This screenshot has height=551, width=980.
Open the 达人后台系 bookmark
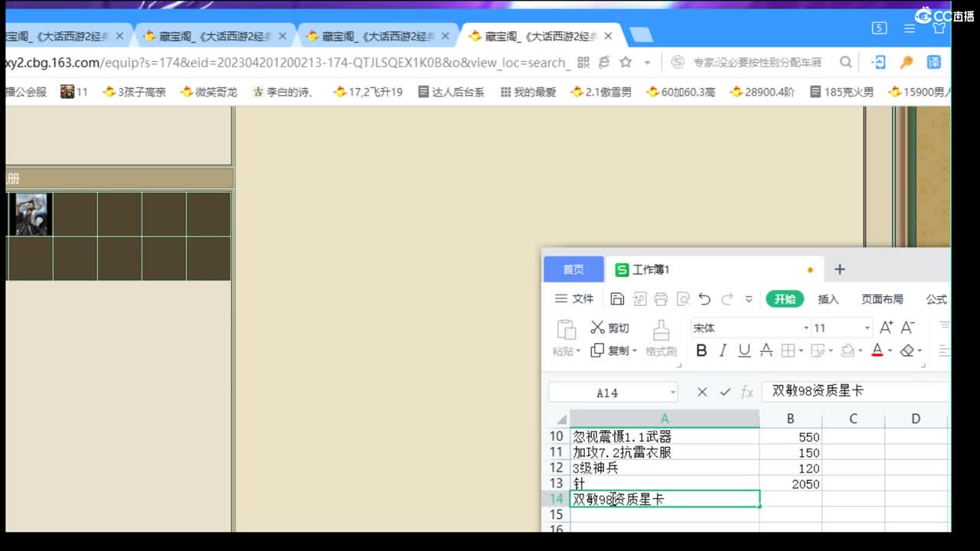click(x=452, y=92)
